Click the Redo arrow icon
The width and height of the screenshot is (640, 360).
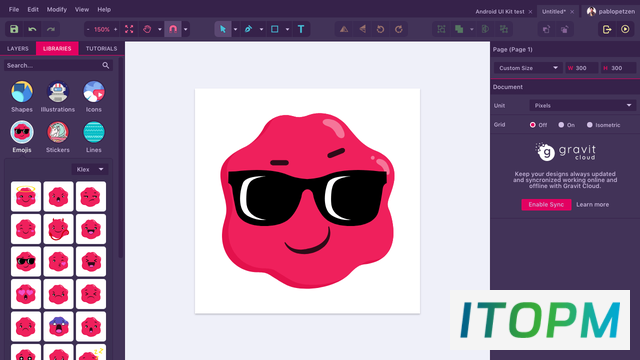pyautogui.click(x=51, y=29)
